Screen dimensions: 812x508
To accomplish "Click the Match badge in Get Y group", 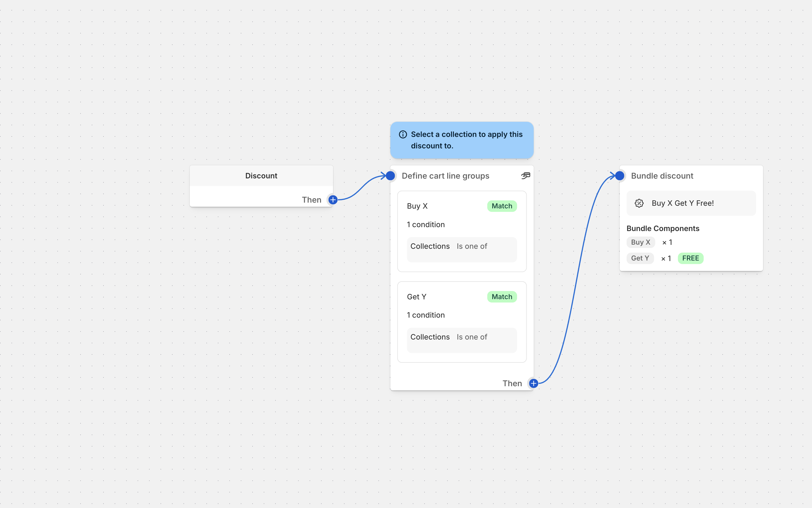I will pos(502,297).
